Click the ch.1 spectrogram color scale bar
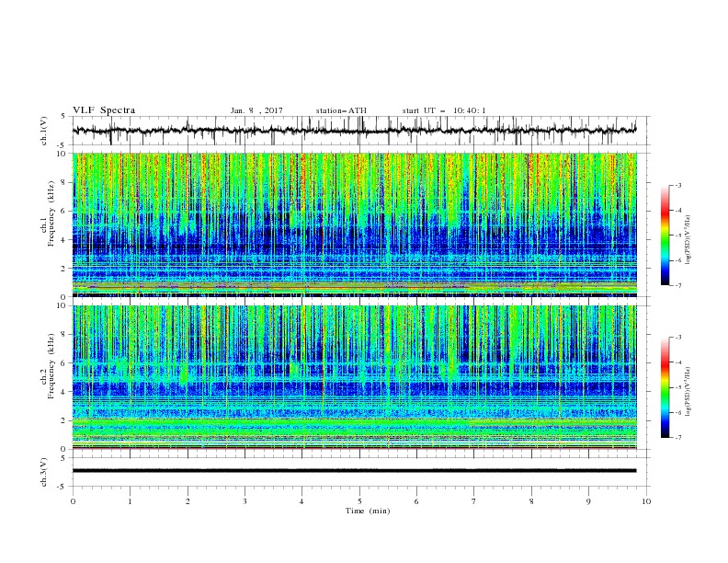Screen dimensions: 728x563 point(665,236)
